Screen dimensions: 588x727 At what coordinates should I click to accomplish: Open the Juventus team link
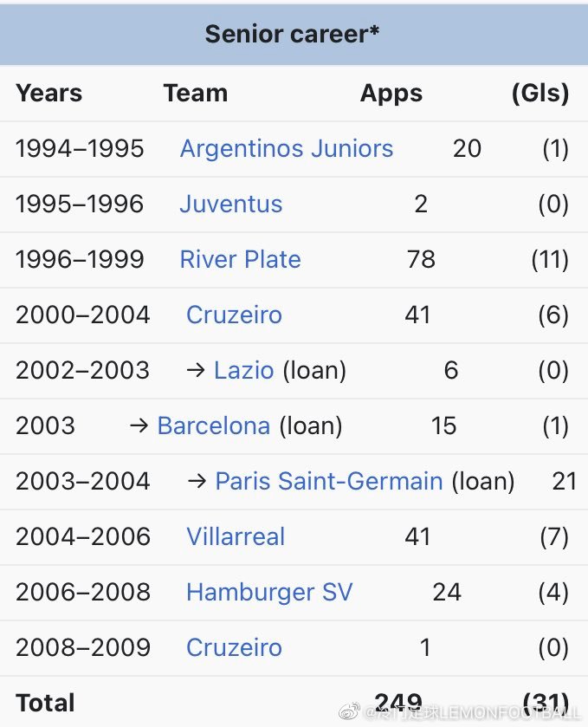click(x=230, y=204)
